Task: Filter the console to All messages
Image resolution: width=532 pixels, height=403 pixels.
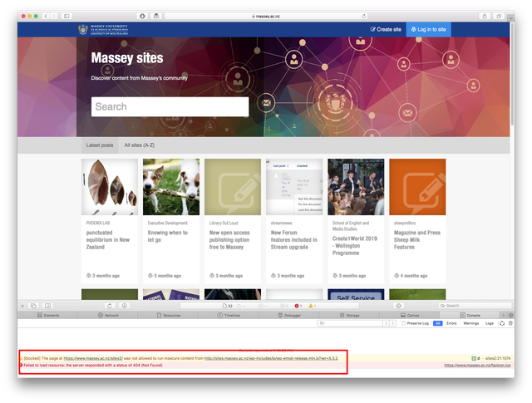Action: click(x=438, y=323)
